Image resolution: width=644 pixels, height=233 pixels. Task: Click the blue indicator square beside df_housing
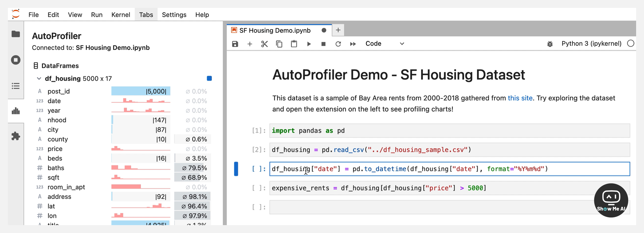tap(209, 78)
